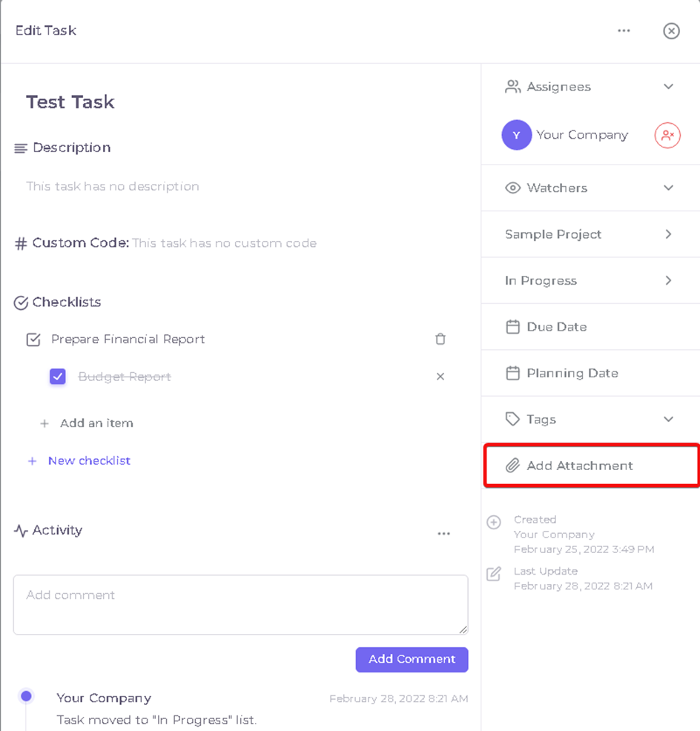Open the Edit Task three-dots menu

(624, 31)
